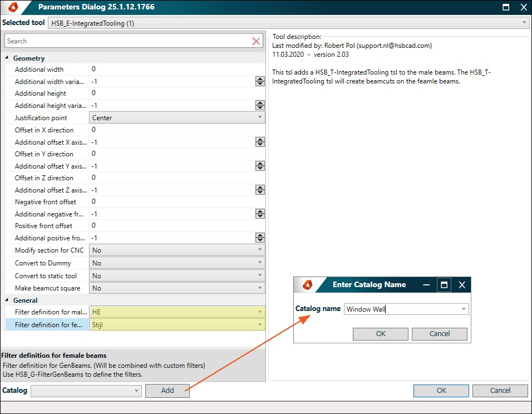Click 'Last modified by: Robert Pol' text

click(x=352, y=46)
